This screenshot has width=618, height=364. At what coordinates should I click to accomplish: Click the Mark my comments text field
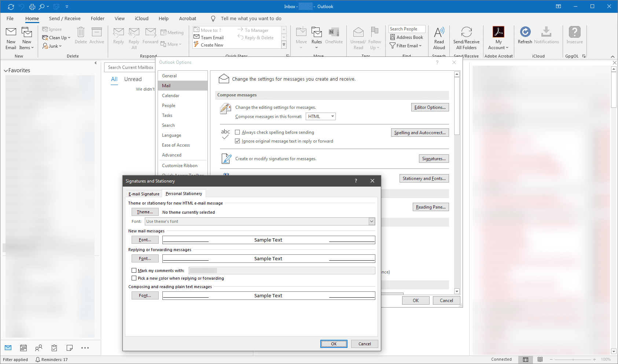282,271
